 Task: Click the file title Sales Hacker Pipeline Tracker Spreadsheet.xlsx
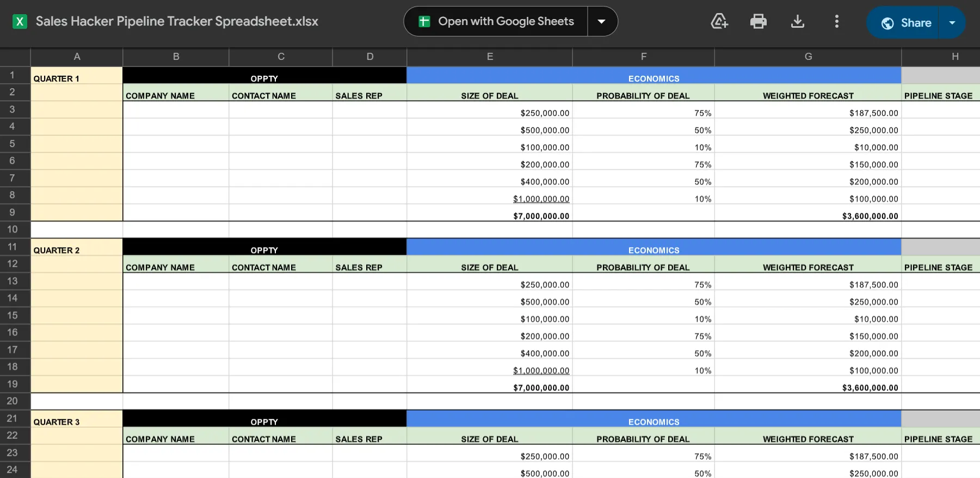click(177, 21)
